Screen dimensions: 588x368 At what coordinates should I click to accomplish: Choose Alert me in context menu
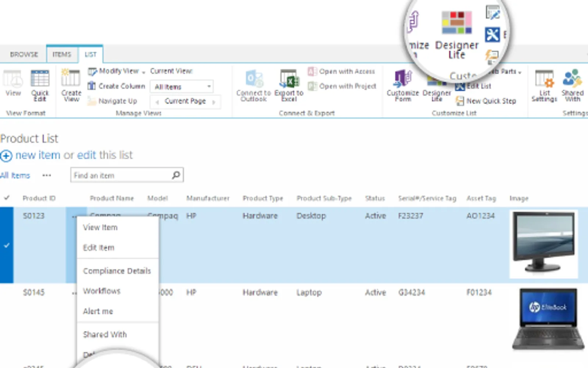(x=98, y=311)
